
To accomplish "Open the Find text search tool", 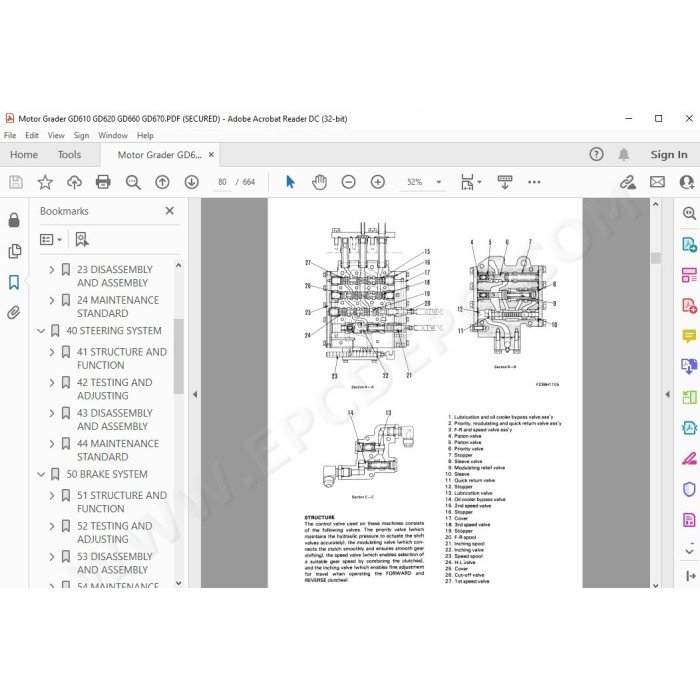I will click(133, 182).
